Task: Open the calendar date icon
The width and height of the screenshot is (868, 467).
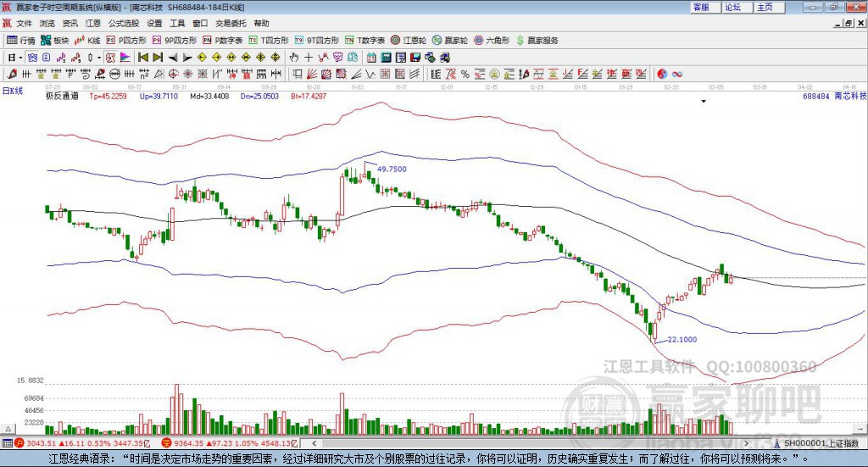Action: (371, 58)
